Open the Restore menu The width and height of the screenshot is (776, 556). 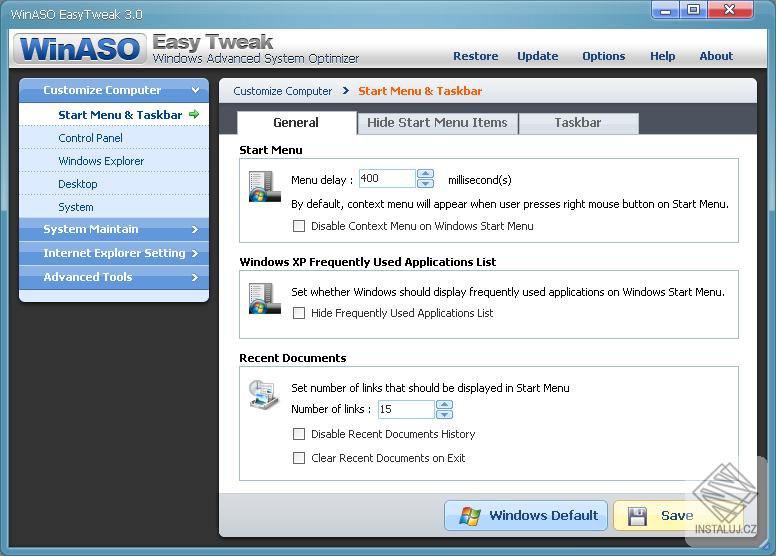pyautogui.click(x=476, y=56)
